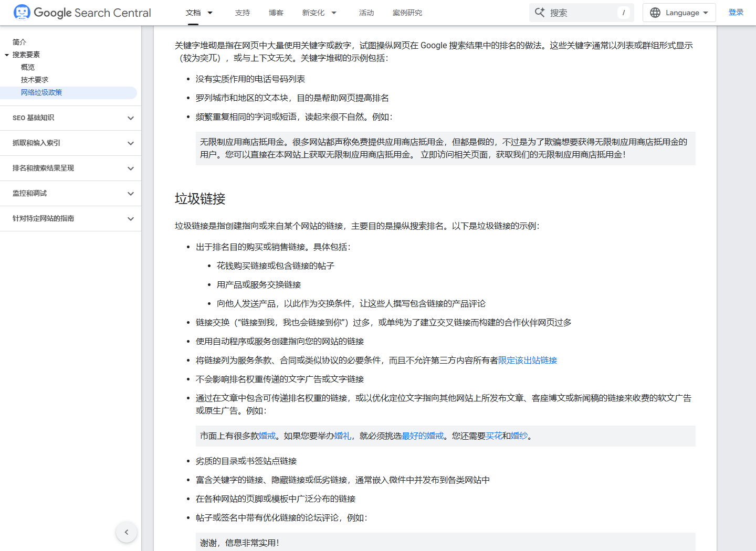Go to the 支持 tab
The image size is (756, 551).
[x=243, y=13]
